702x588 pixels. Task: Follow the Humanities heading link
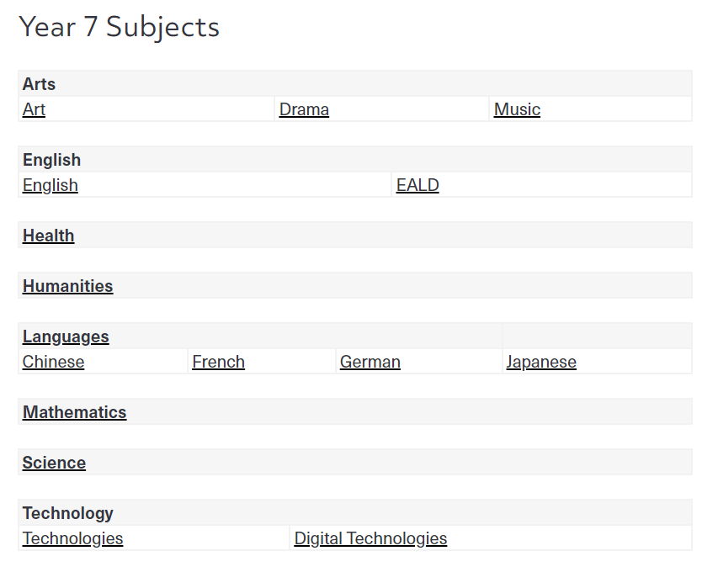[x=67, y=286]
